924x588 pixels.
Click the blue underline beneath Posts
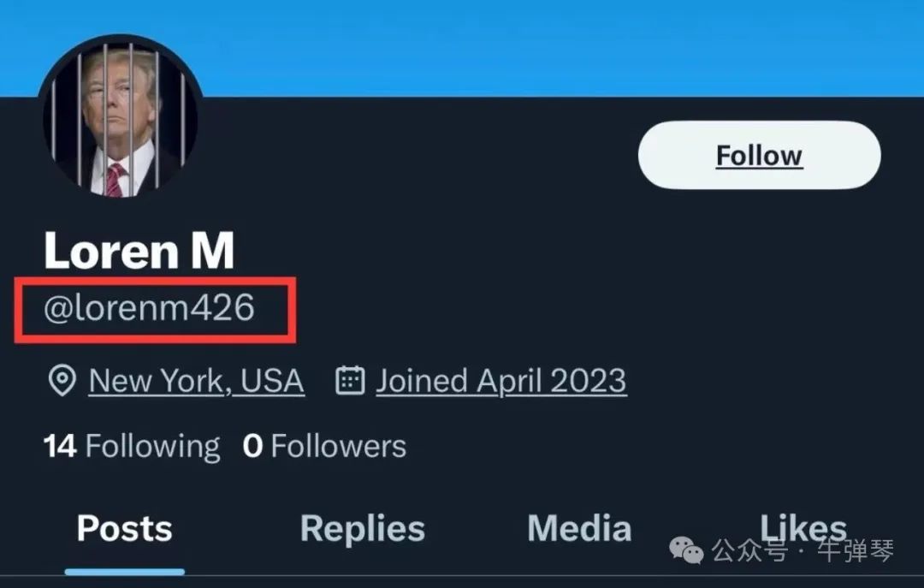(x=125, y=571)
